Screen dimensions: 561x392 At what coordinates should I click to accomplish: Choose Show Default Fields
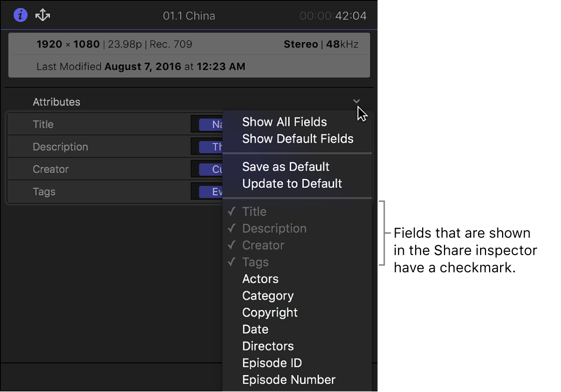(x=297, y=139)
